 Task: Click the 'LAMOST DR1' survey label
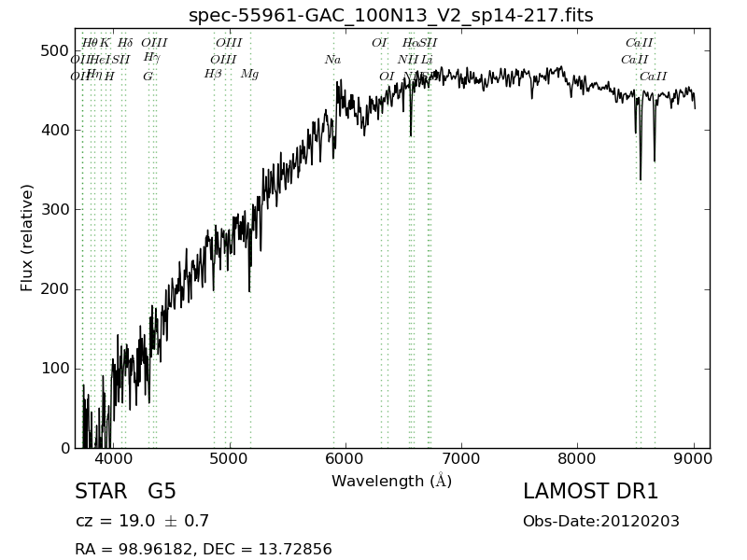(590, 491)
